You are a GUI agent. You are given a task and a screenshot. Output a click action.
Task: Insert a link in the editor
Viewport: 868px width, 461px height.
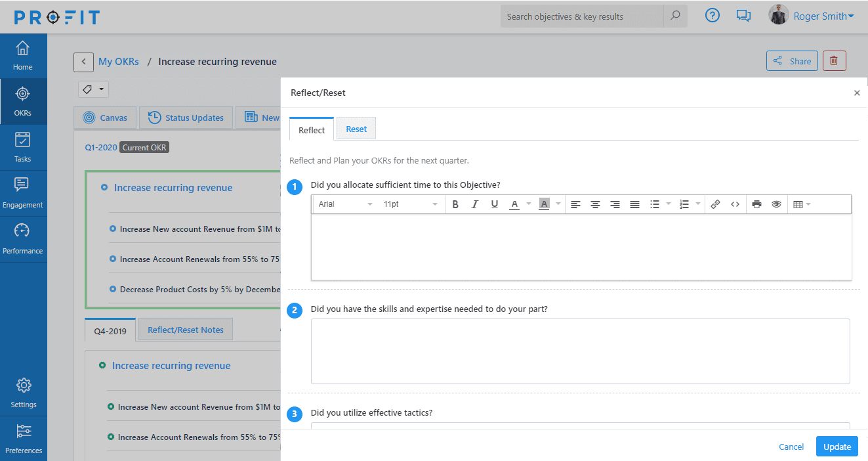tap(715, 204)
